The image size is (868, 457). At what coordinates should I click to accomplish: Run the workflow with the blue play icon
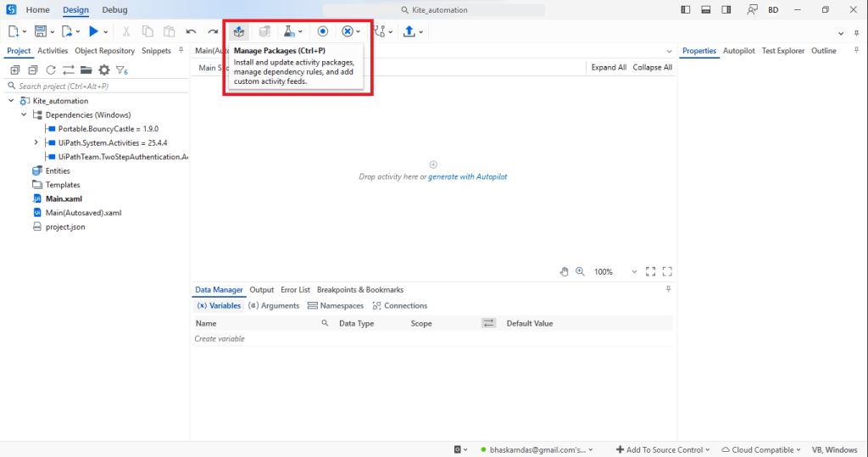point(93,31)
